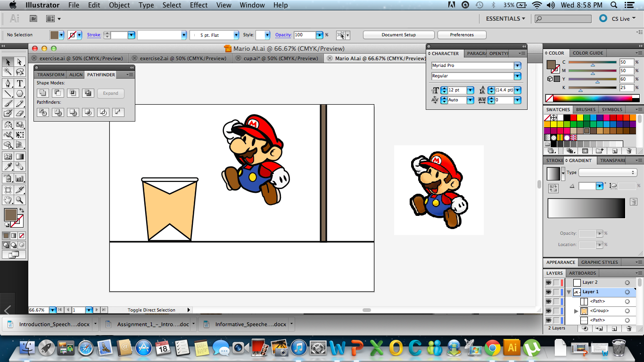Select the Selection (black arrow) tool

click(8, 62)
